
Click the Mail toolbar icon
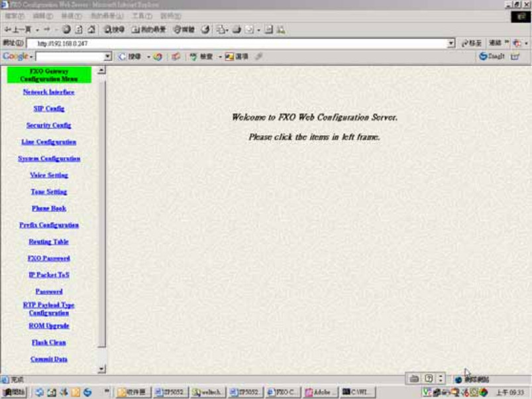click(x=221, y=30)
